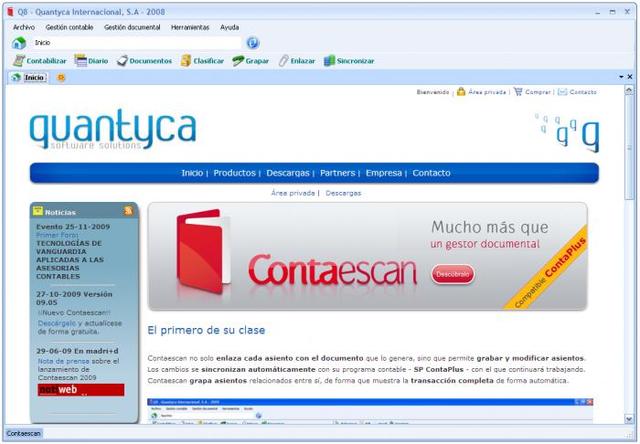
Task: Expand the tab list dropdown arrow
Action: [x=621, y=77]
